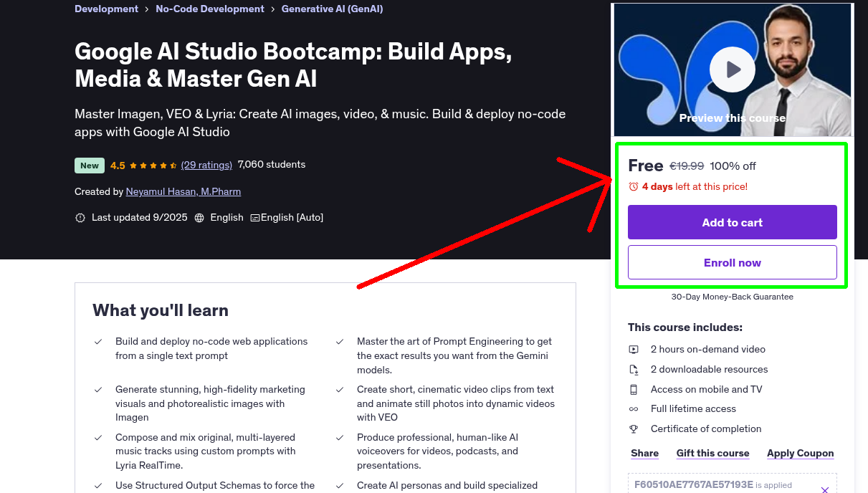This screenshot has width=868, height=493.
Task: Click the checkmark beside 'Produce professional, human-like'
Action: (x=340, y=438)
